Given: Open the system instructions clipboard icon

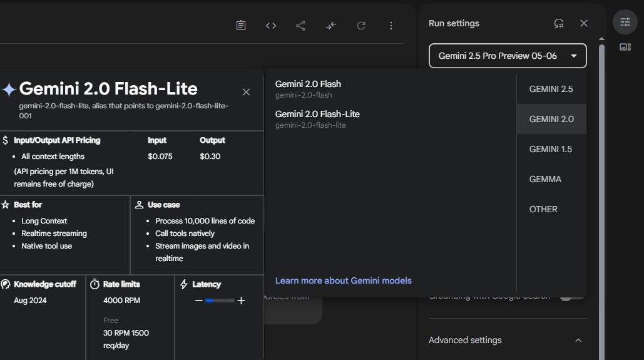Looking at the screenshot, I should pyautogui.click(x=241, y=26).
